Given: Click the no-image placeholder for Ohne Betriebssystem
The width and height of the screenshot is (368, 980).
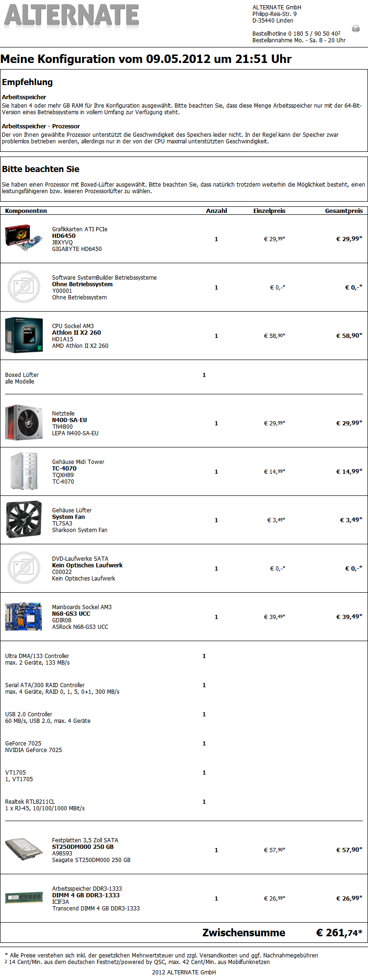Looking at the screenshot, I should 23,287.
